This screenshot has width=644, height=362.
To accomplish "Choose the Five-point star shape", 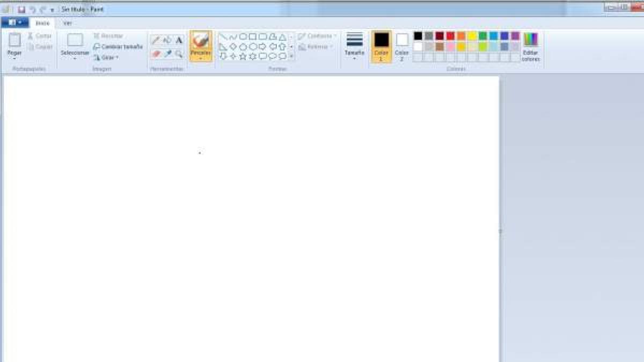I will click(243, 56).
